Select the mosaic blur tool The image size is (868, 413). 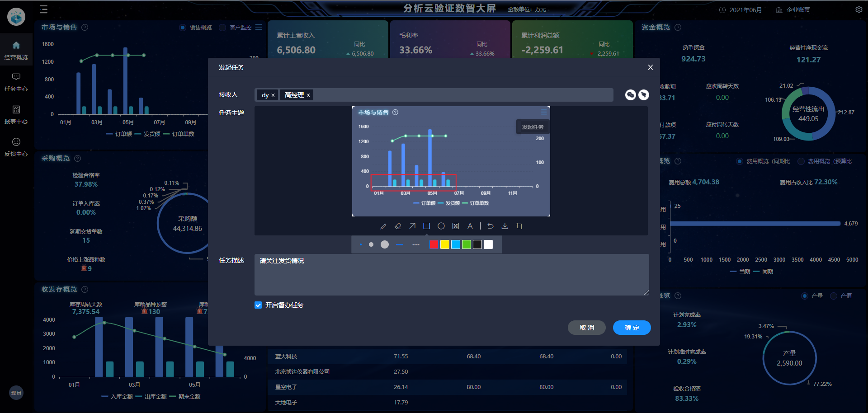coord(456,226)
